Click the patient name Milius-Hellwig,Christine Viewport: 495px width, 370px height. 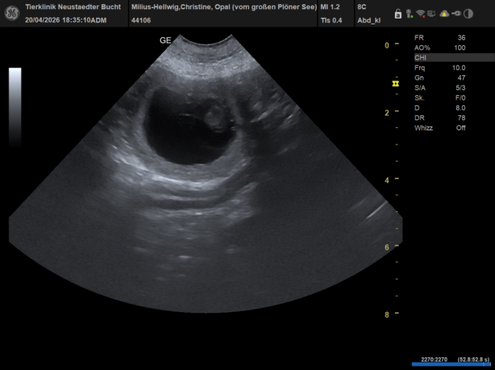click(171, 7)
